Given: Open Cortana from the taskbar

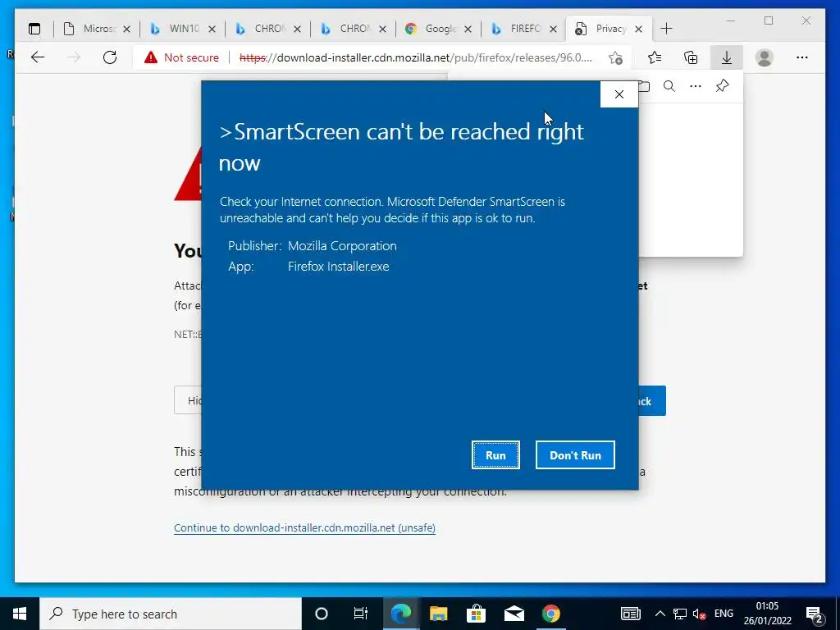Looking at the screenshot, I should [x=321, y=614].
